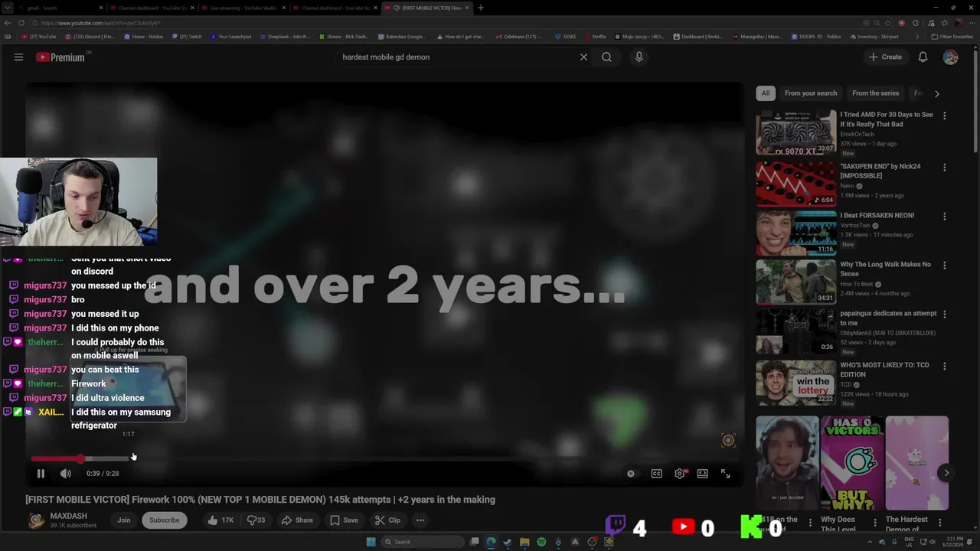Switch to theater mode

pyautogui.click(x=702, y=474)
